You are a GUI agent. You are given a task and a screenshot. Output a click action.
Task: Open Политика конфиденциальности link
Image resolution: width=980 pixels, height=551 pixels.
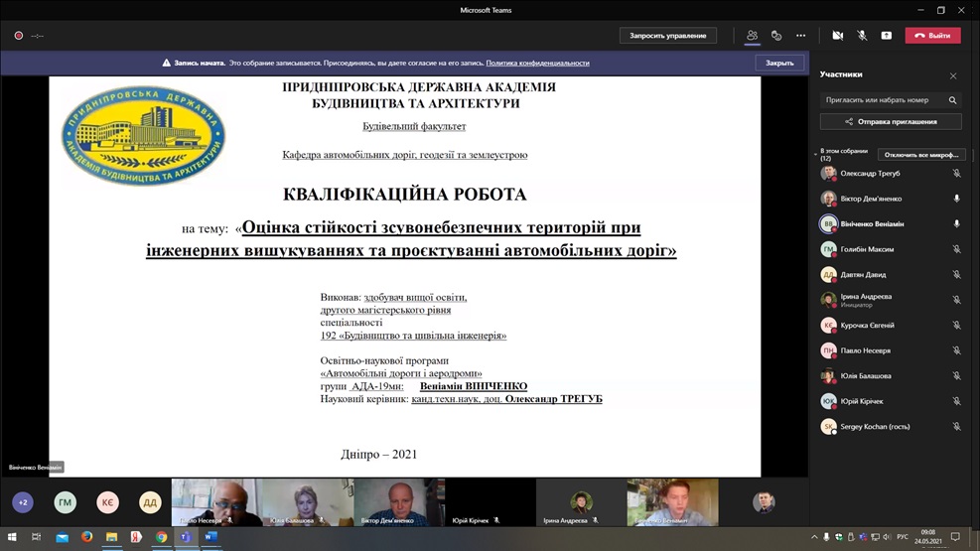point(537,64)
